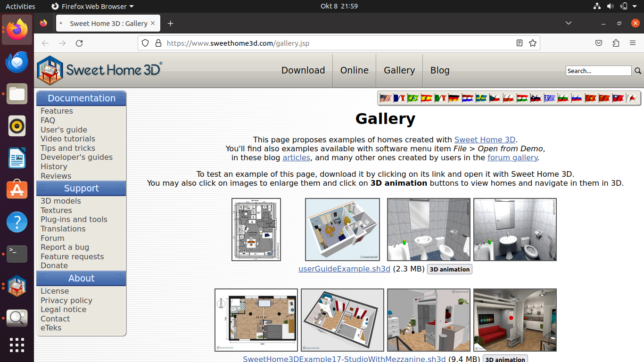Image resolution: width=644 pixels, height=362 pixels.
Task: Open Activities overview
Action: click(20, 6)
